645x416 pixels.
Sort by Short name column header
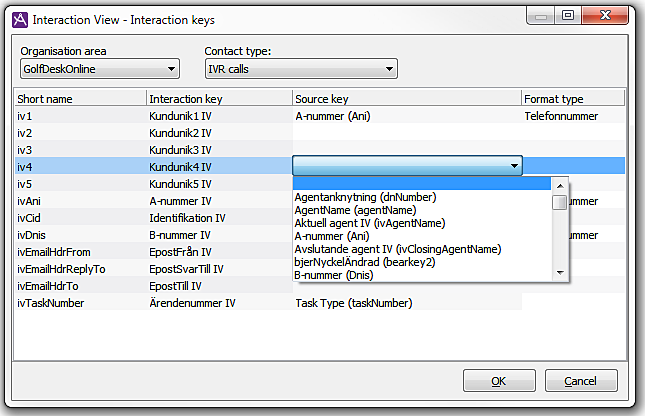coord(80,99)
